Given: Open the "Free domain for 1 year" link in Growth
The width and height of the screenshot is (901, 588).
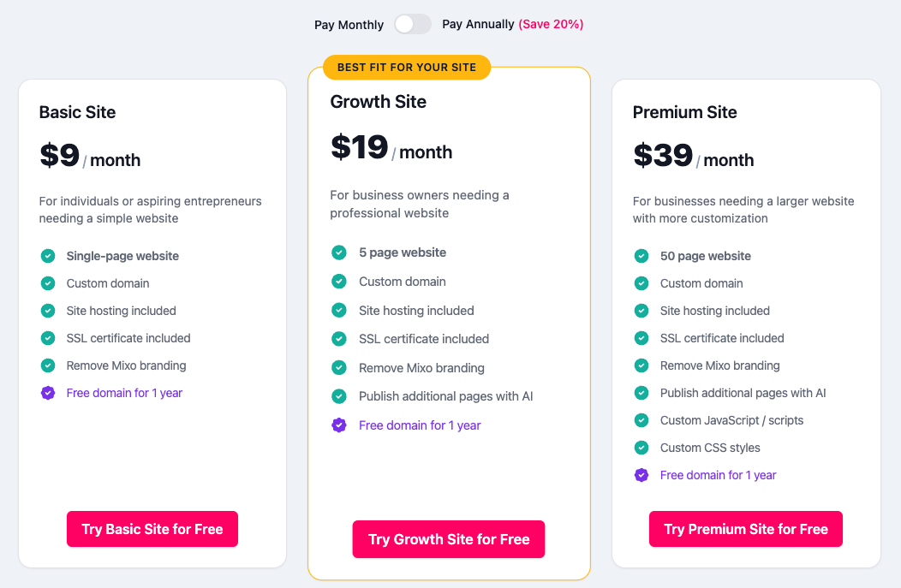Looking at the screenshot, I should (420, 425).
